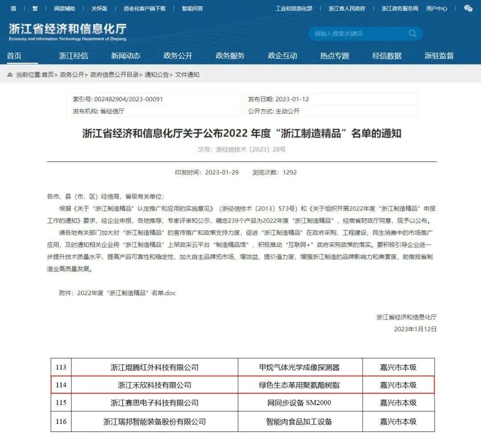
Task: Click row number 113 cell
Action: [x=61, y=367]
